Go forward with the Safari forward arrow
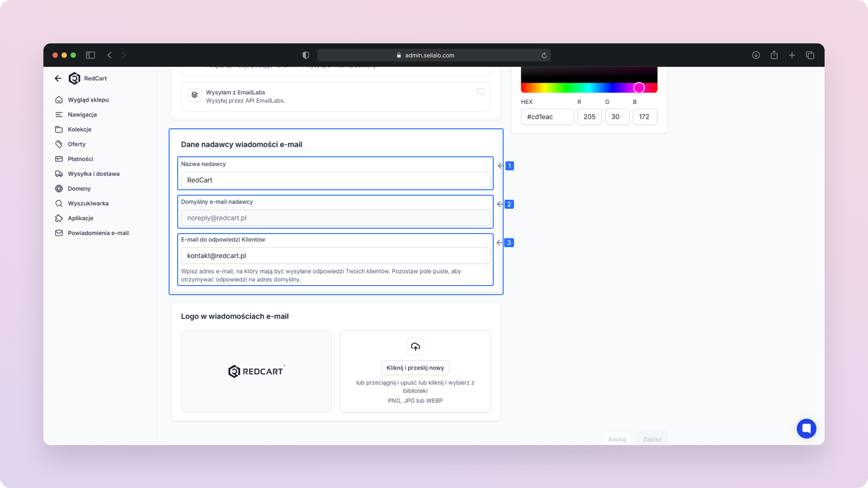This screenshot has height=488, width=868. (x=123, y=55)
